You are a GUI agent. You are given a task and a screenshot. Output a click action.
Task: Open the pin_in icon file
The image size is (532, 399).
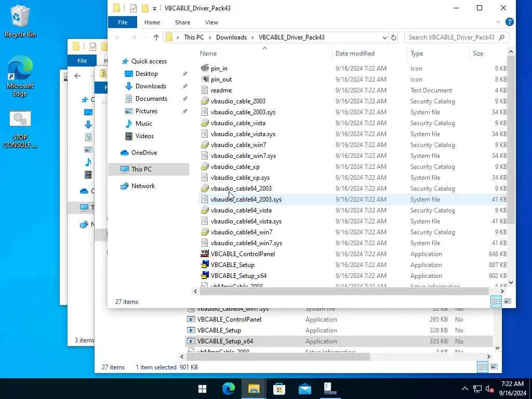pos(205,68)
